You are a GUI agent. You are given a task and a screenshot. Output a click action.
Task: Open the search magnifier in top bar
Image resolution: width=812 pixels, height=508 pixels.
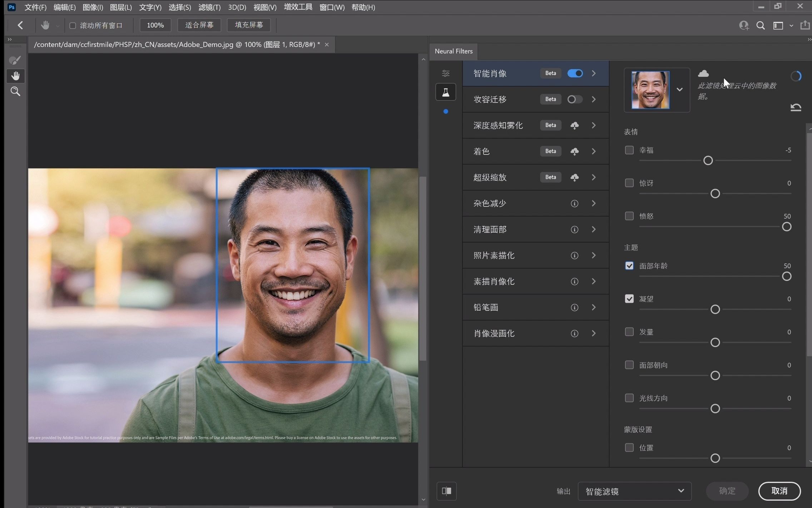click(x=761, y=25)
